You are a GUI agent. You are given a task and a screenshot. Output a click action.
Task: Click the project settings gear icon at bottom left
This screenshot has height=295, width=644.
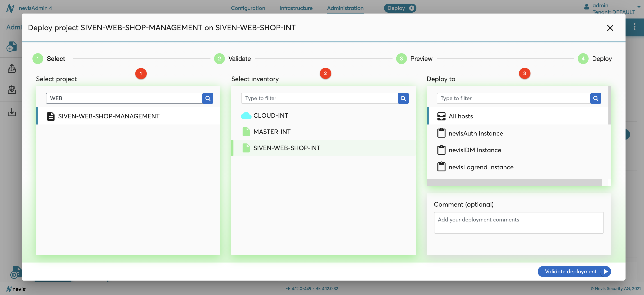click(x=16, y=272)
